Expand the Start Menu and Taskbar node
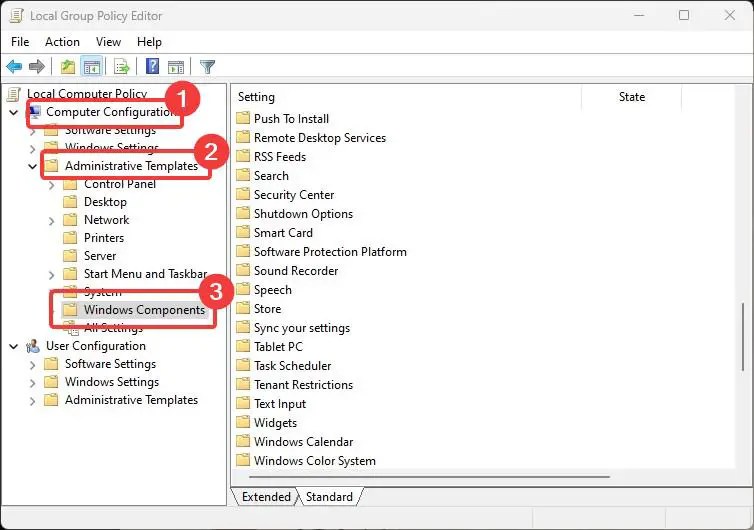 51,275
